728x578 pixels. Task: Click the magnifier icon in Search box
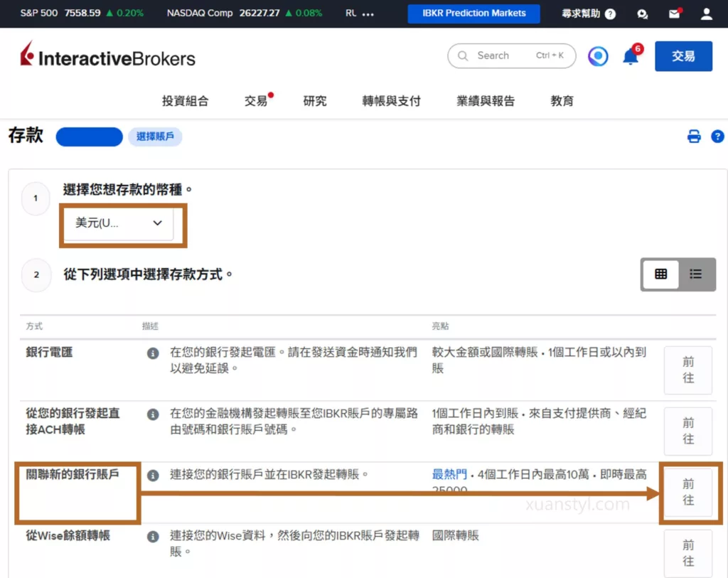click(463, 55)
